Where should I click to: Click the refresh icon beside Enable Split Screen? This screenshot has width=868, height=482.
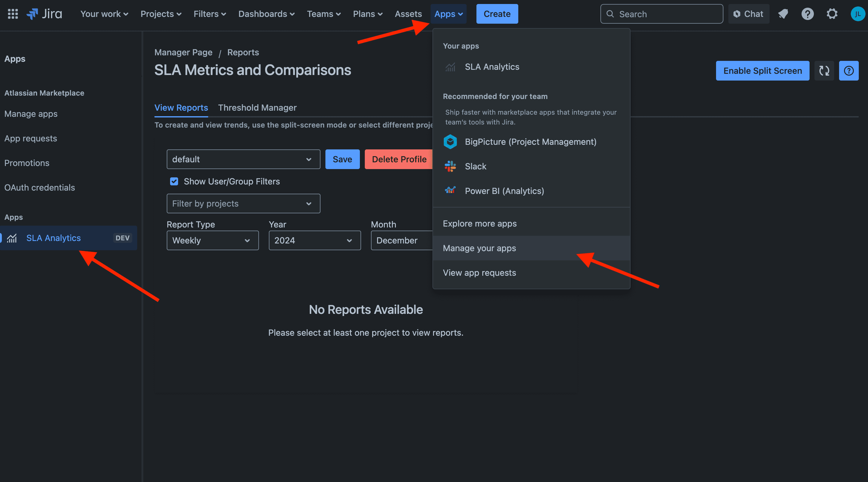[x=824, y=71]
